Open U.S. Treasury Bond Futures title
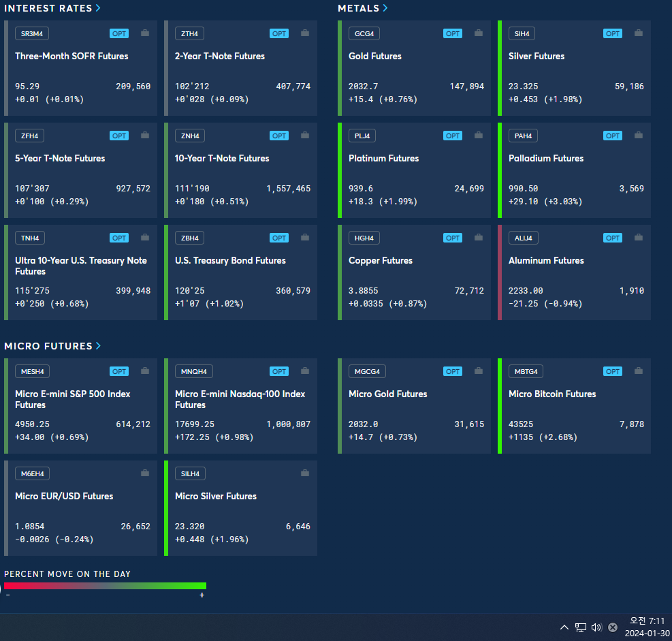The width and height of the screenshot is (672, 641). (230, 260)
